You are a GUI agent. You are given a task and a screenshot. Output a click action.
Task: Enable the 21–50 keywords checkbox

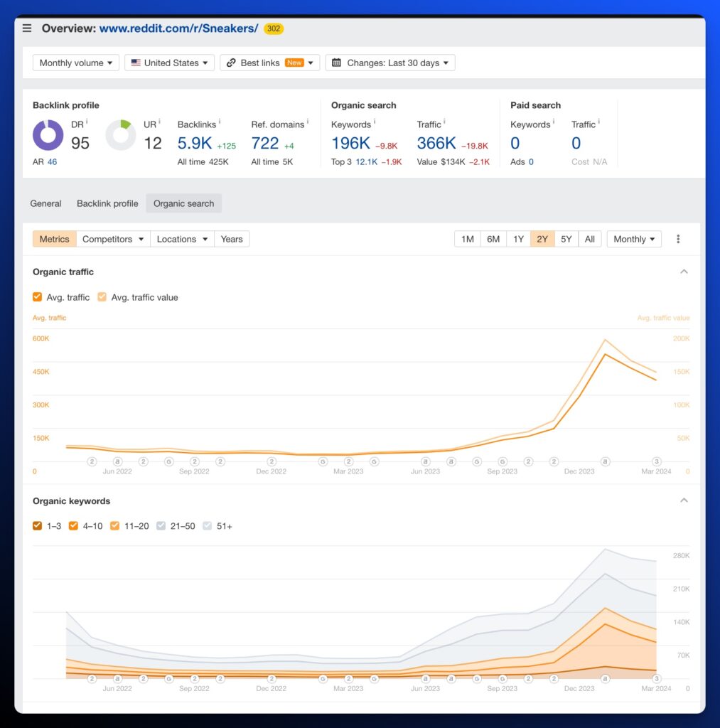(161, 526)
